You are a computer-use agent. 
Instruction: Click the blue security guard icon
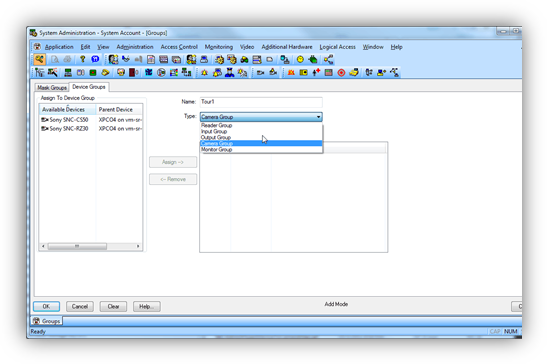[229, 73]
